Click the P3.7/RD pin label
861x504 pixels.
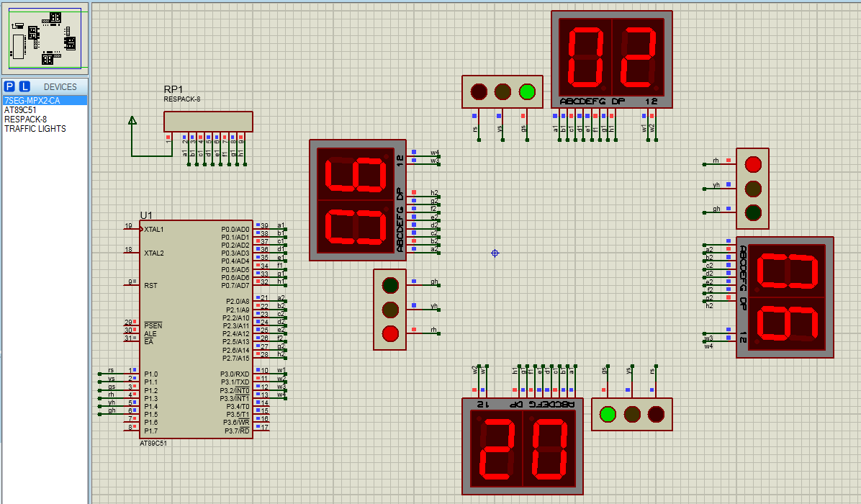237,431
